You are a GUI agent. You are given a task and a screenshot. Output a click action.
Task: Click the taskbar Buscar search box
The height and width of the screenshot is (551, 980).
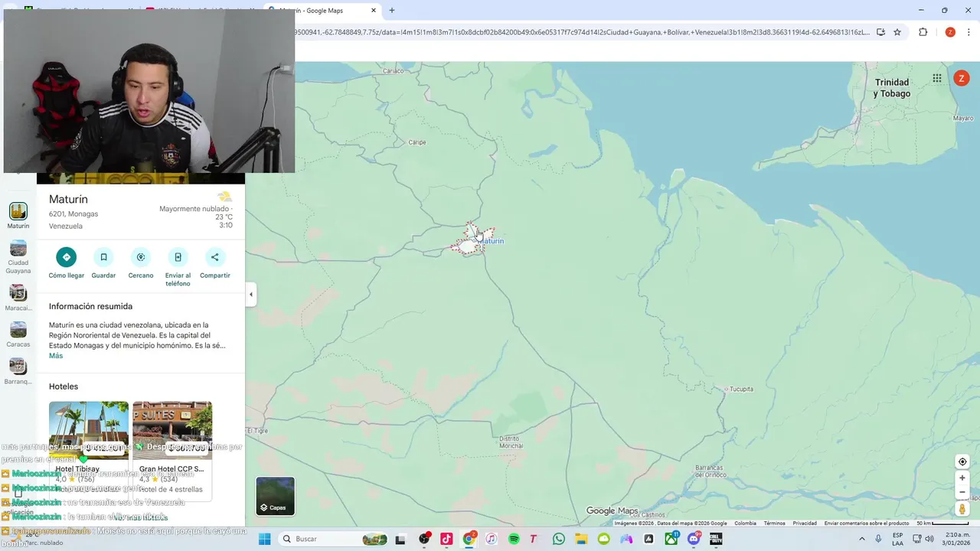tap(333, 539)
